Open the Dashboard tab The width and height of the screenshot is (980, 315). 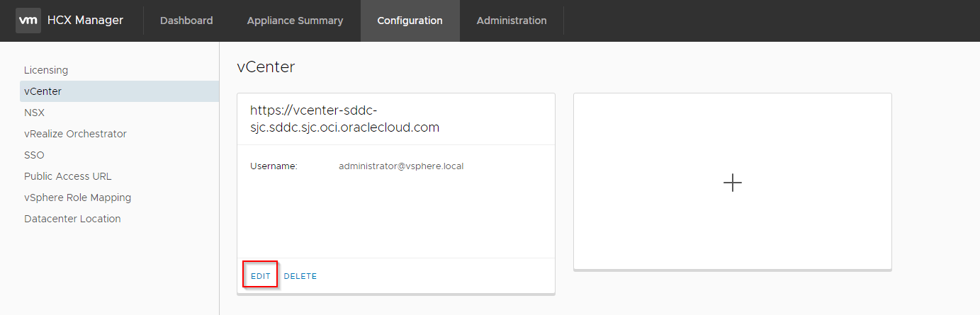(x=186, y=21)
